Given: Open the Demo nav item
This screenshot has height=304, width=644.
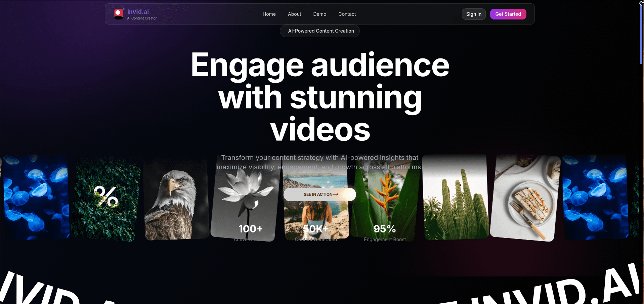Looking at the screenshot, I should tap(319, 14).
